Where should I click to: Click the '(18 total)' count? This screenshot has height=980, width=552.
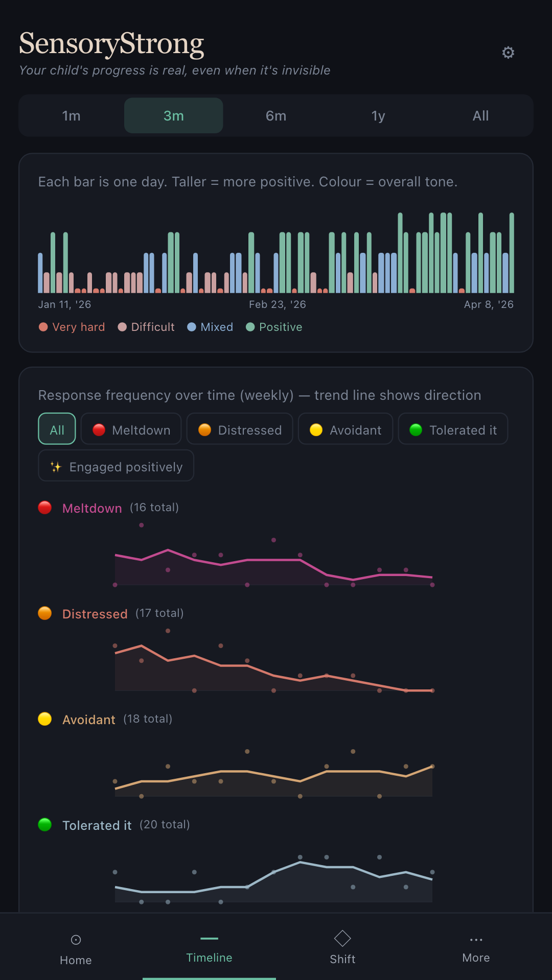click(148, 719)
